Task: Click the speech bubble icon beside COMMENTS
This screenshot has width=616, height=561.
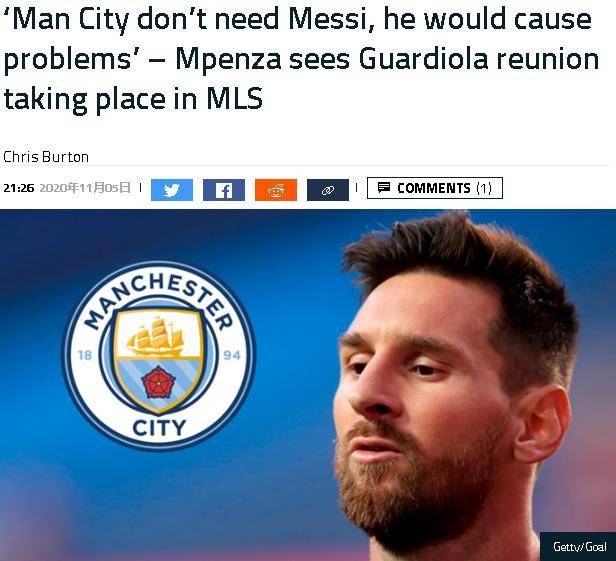Action: pyautogui.click(x=383, y=187)
